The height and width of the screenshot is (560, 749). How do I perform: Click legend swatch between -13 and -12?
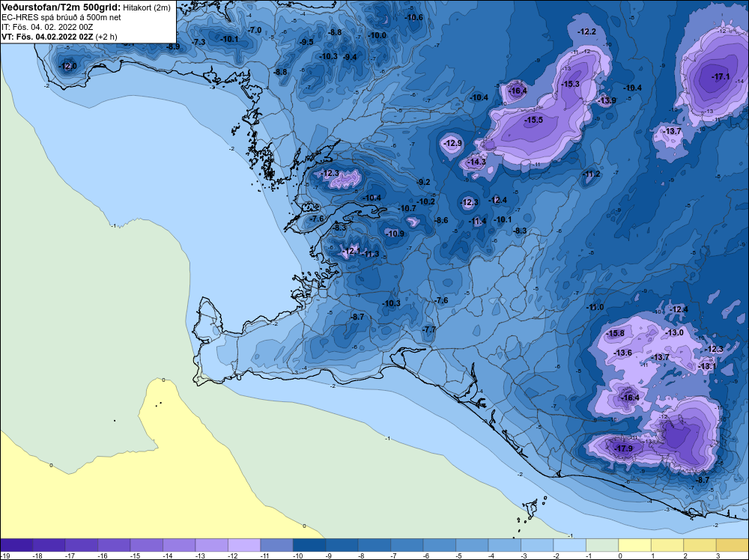[212, 545]
